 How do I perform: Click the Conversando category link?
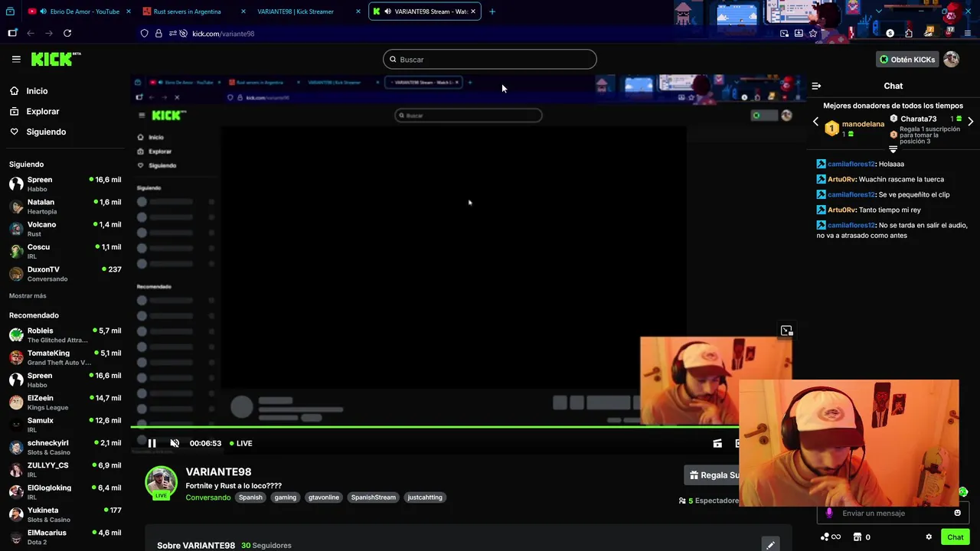tap(208, 497)
